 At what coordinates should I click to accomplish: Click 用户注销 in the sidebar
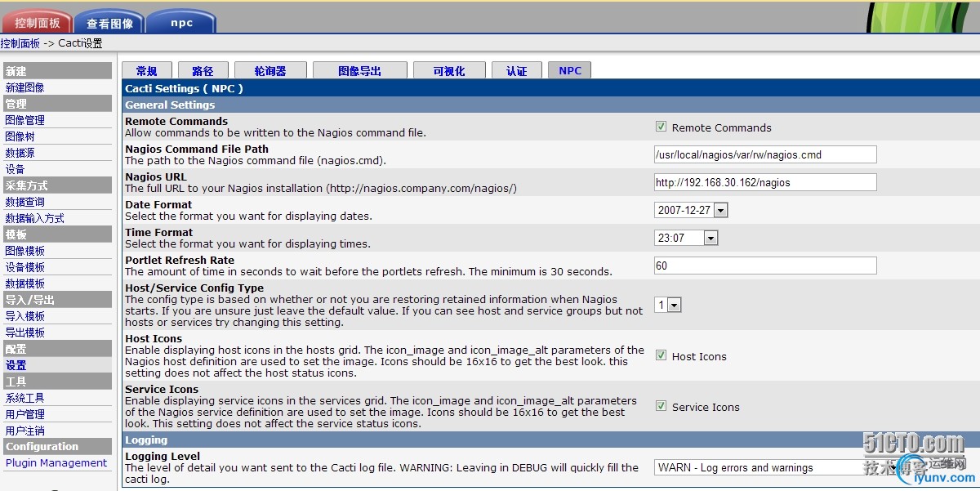(x=24, y=431)
